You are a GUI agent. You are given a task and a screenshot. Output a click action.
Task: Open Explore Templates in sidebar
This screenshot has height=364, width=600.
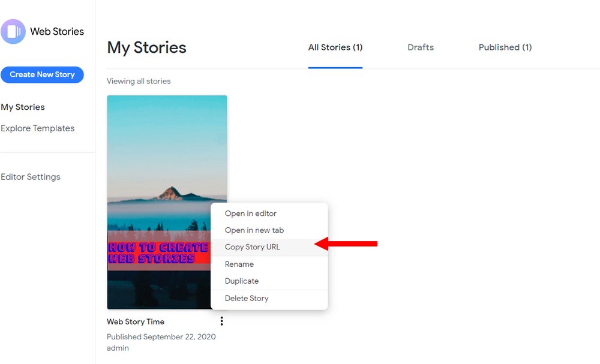pyautogui.click(x=37, y=128)
